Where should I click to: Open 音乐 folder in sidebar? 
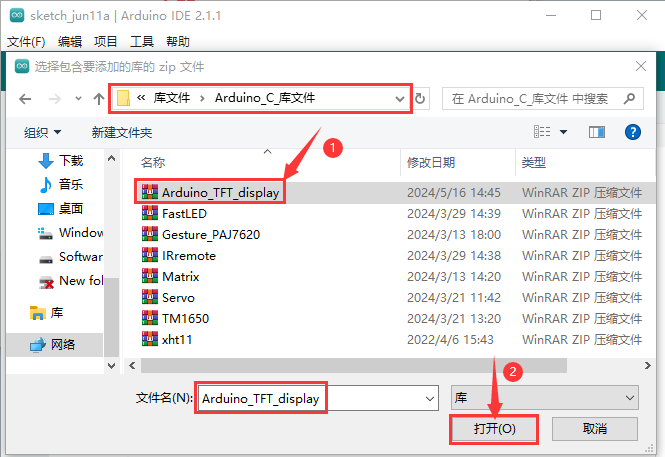(x=61, y=184)
